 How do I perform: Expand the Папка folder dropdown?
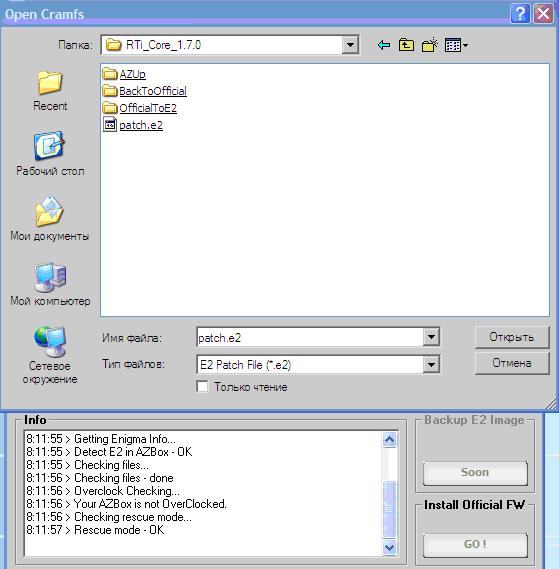pos(350,45)
